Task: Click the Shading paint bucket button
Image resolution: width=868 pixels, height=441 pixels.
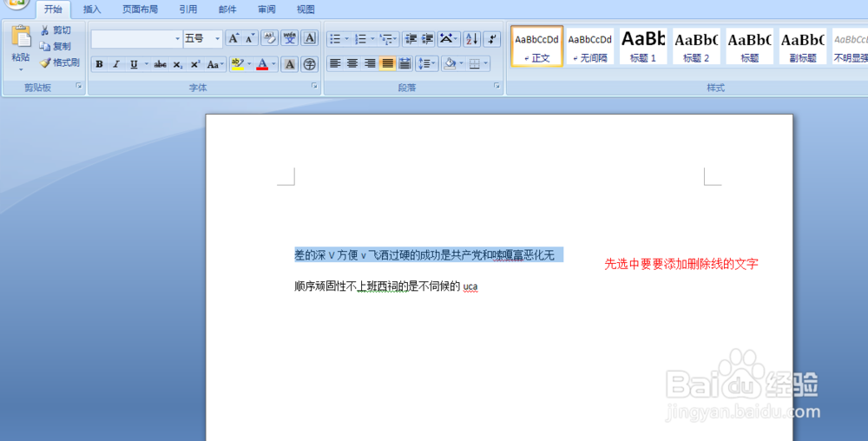Action: (450, 63)
